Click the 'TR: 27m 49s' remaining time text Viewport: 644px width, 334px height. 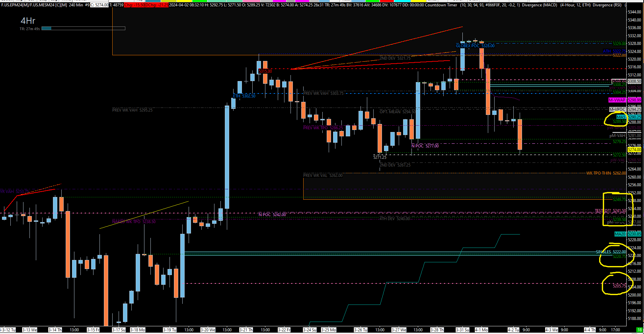(x=29, y=29)
